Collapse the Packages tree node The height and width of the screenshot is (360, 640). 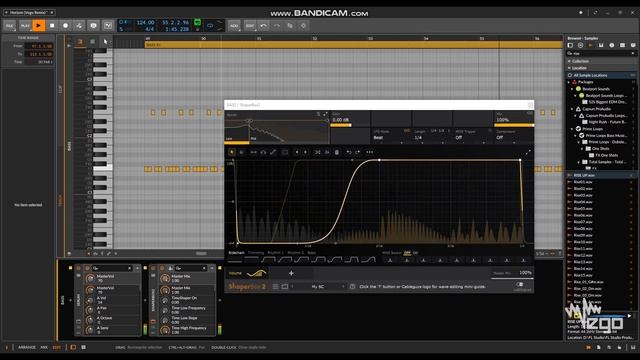(569, 82)
